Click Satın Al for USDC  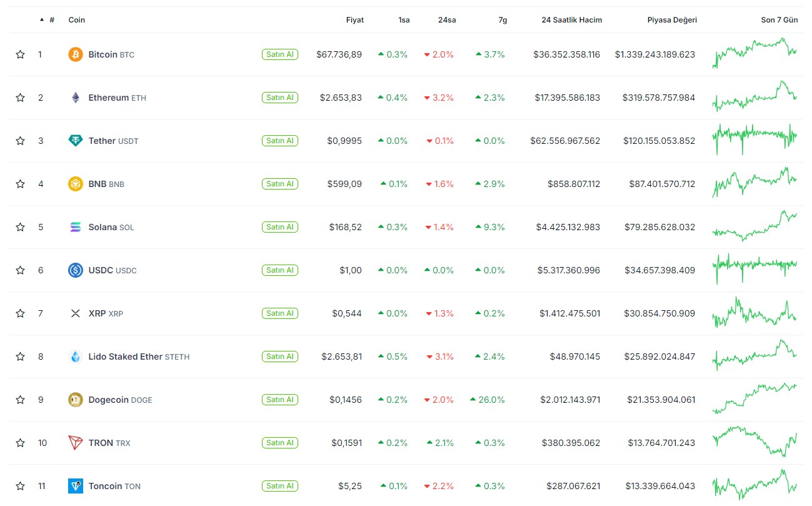(280, 270)
